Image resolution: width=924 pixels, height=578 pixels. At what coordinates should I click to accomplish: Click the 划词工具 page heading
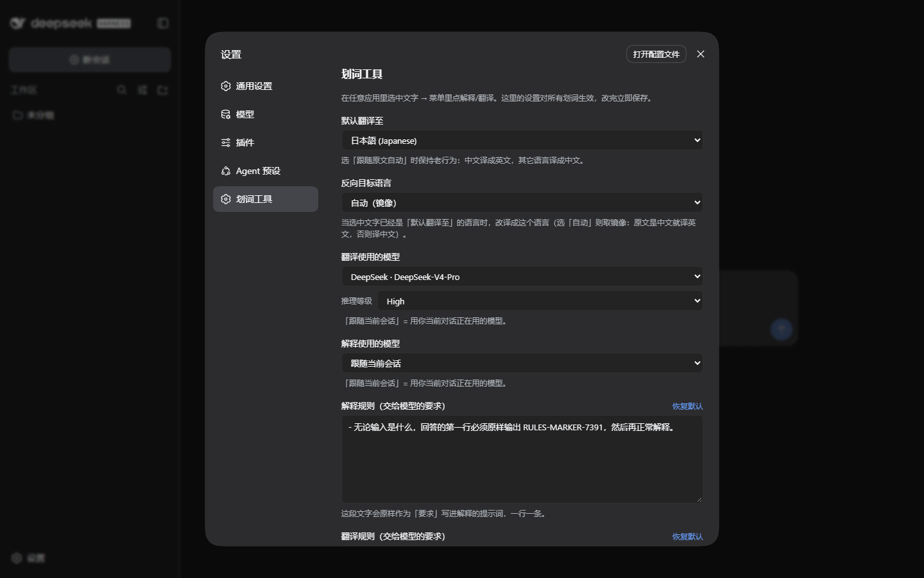point(362,74)
